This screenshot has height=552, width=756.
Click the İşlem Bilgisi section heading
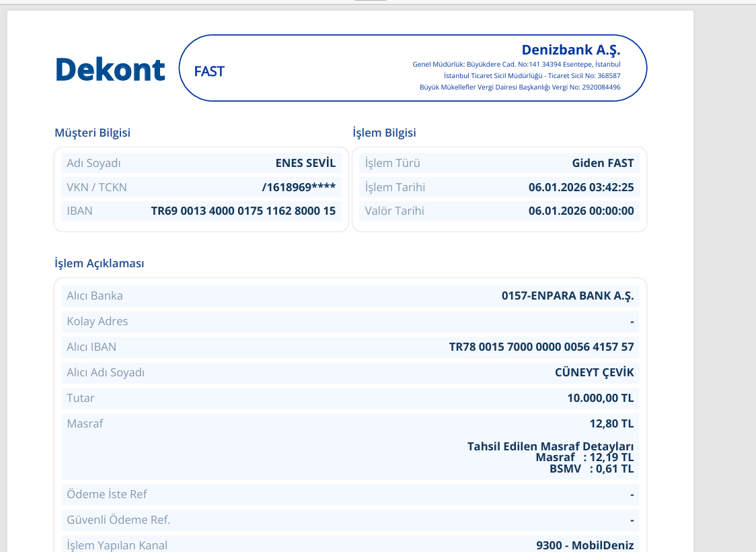click(384, 133)
